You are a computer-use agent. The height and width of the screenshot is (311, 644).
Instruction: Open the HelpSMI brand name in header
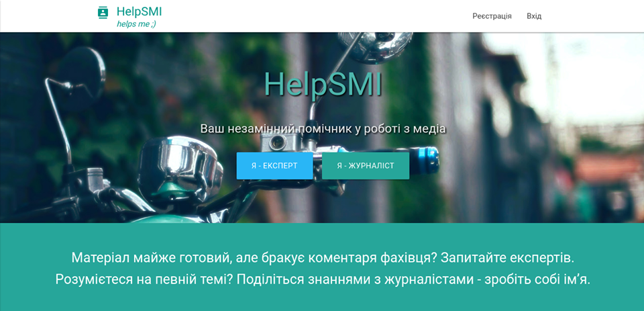tap(139, 11)
